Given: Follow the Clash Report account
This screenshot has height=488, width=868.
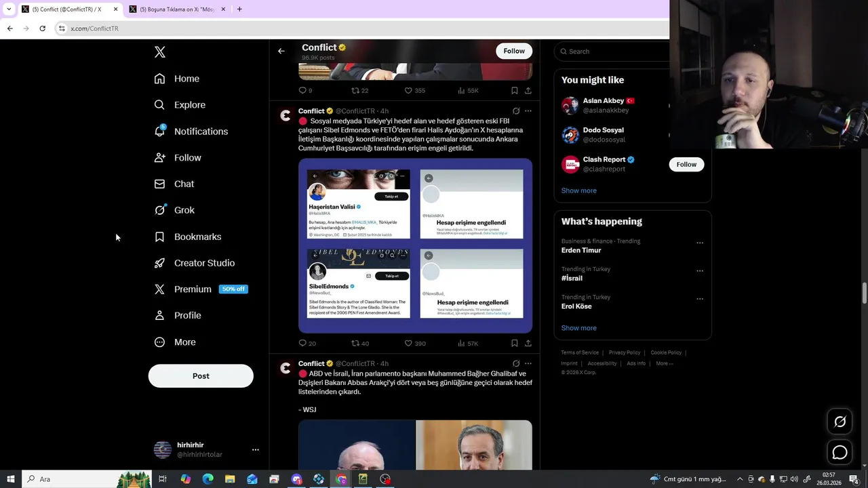Looking at the screenshot, I should click(x=686, y=165).
